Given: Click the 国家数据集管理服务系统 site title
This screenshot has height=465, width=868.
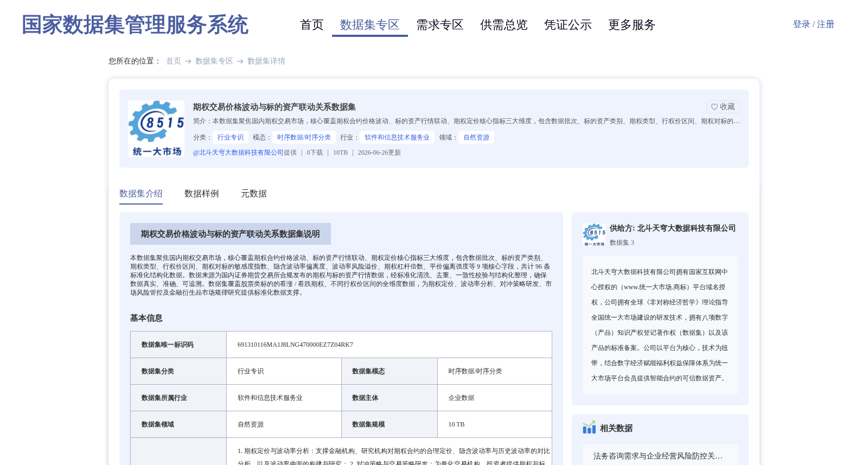Looking at the screenshot, I should coord(135,25).
